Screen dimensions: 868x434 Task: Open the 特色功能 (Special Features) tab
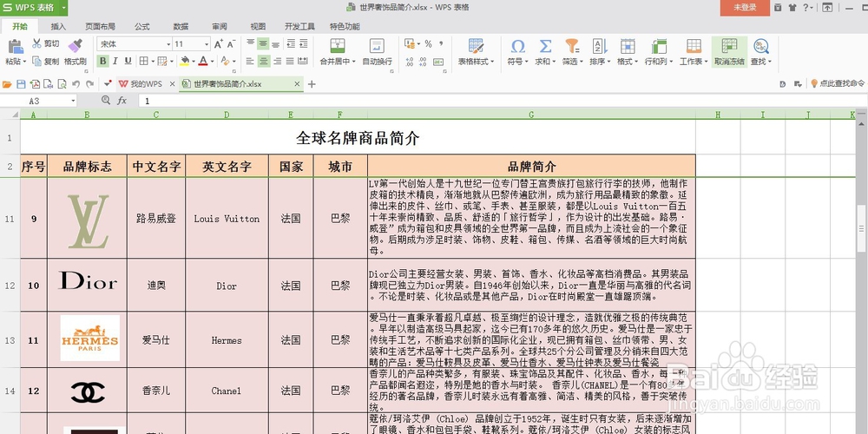click(x=345, y=26)
